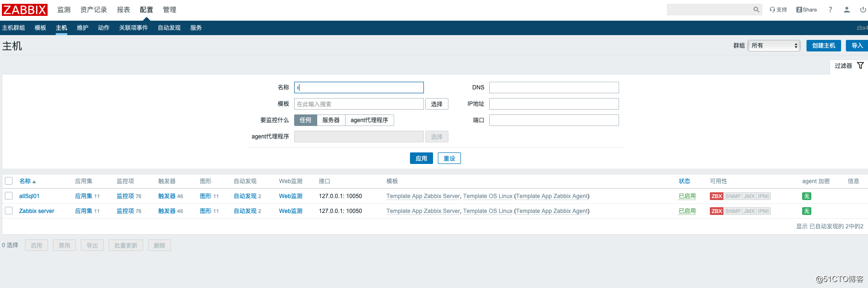Open Web监测 link for allSql01

[291, 196]
